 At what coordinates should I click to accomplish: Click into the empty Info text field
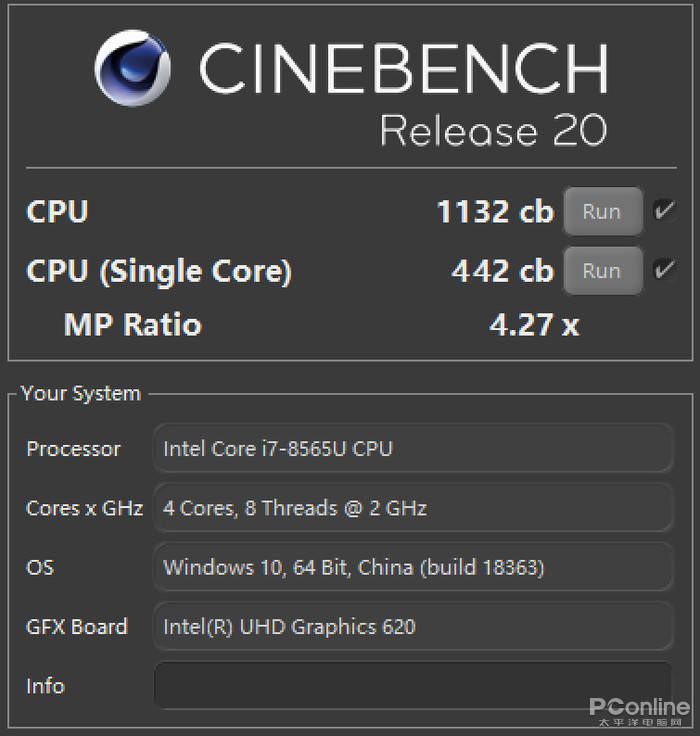(413, 686)
